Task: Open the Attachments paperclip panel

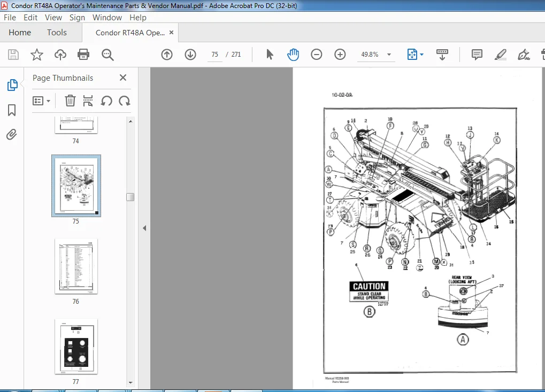Action: pyautogui.click(x=11, y=134)
